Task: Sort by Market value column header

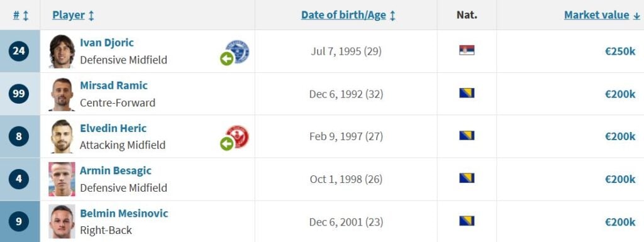Action: pos(602,15)
